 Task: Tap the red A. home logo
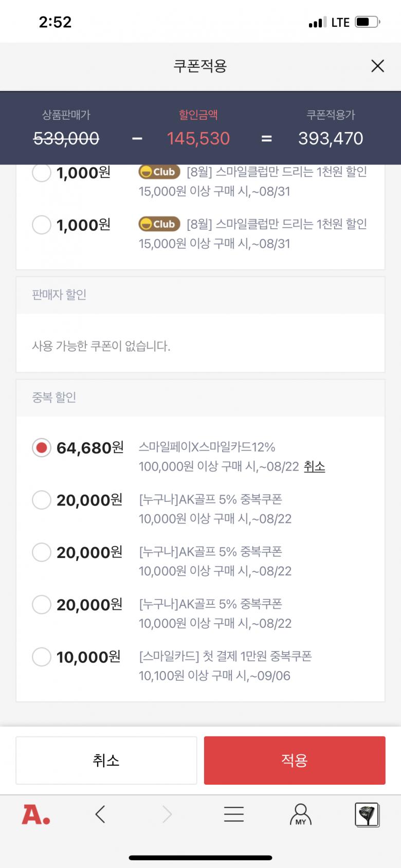[x=35, y=815]
